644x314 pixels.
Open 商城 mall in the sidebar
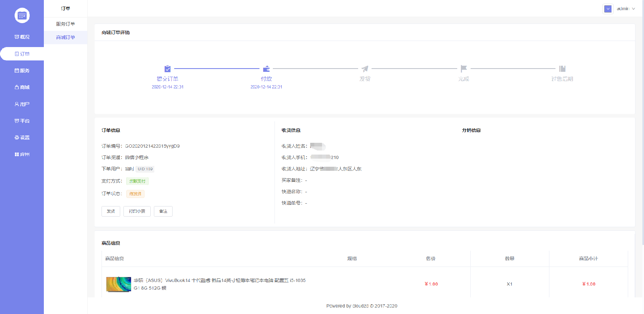tap(22, 87)
